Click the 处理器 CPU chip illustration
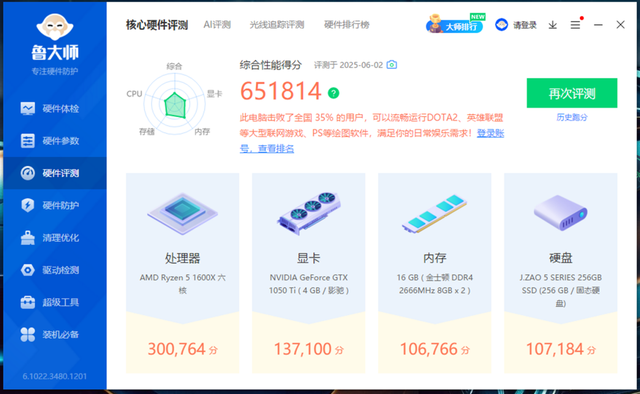The image size is (640, 394). (182, 213)
